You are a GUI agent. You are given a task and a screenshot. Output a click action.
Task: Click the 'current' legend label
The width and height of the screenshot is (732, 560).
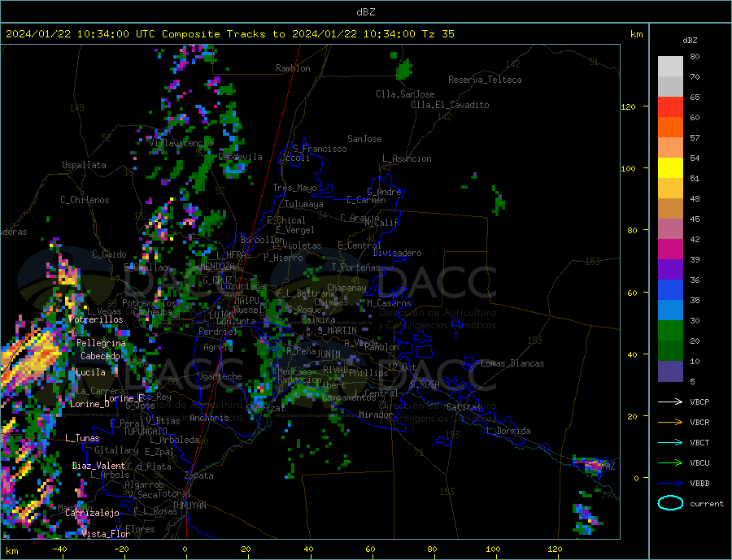707,504
